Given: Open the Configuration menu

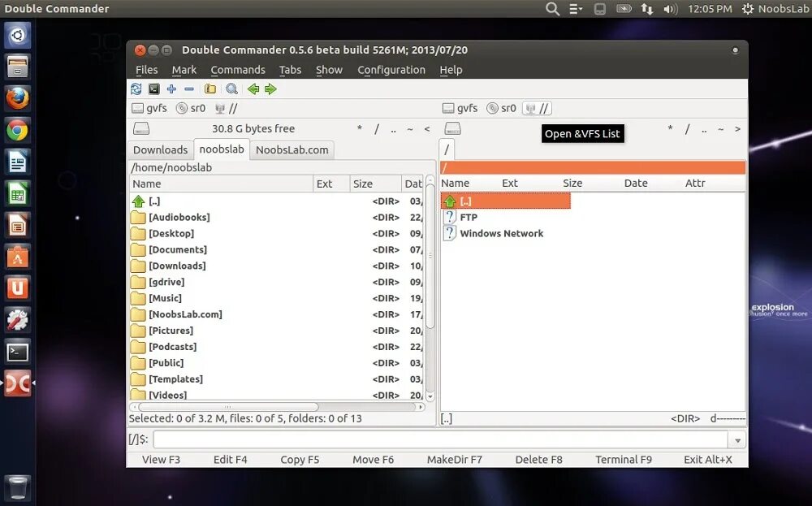Looking at the screenshot, I should point(391,70).
